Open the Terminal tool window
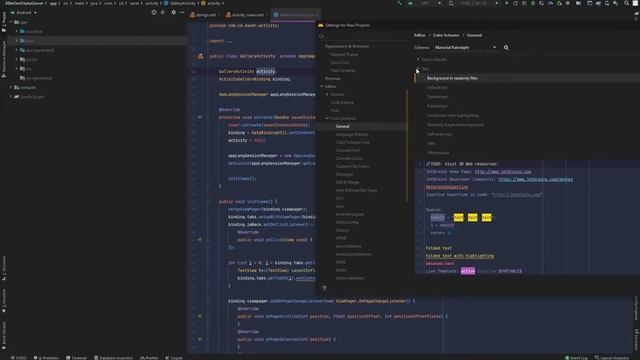 (x=76, y=358)
